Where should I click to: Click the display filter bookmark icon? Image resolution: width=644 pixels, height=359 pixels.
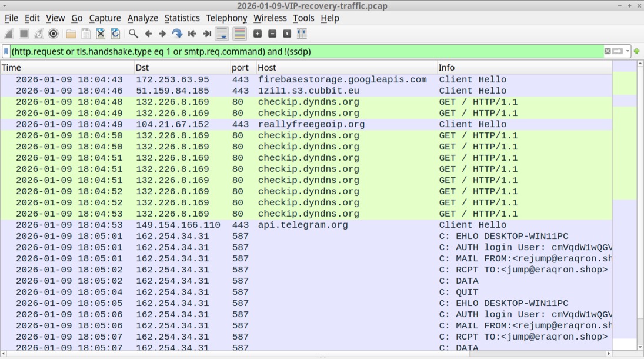(6, 51)
